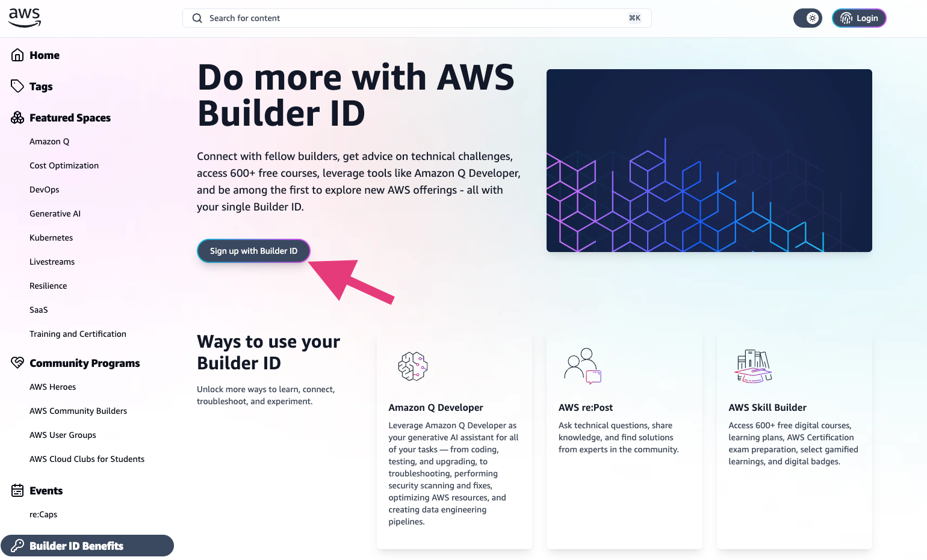The height and width of the screenshot is (560, 927).
Task: Click the Featured Spaces cubes icon
Action: [x=17, y=117]
